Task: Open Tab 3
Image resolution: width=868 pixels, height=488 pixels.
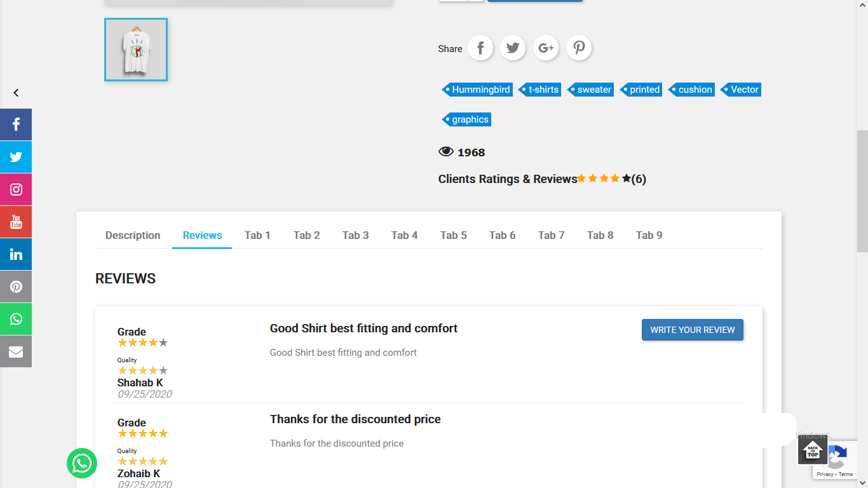Action: [x=355, y=235]
